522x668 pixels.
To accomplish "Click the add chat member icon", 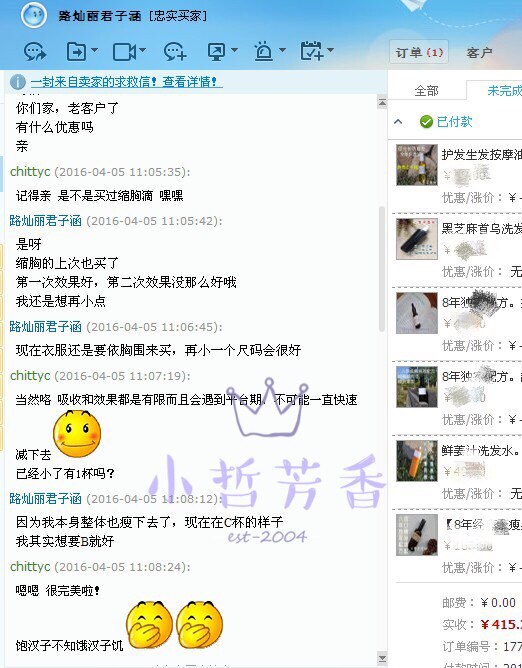I will coord(175,52).
